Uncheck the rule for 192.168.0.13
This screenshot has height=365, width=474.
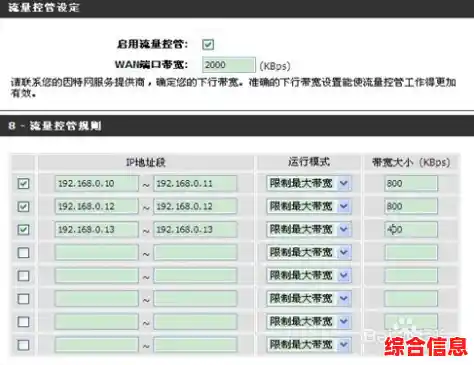tap(23, 229)
